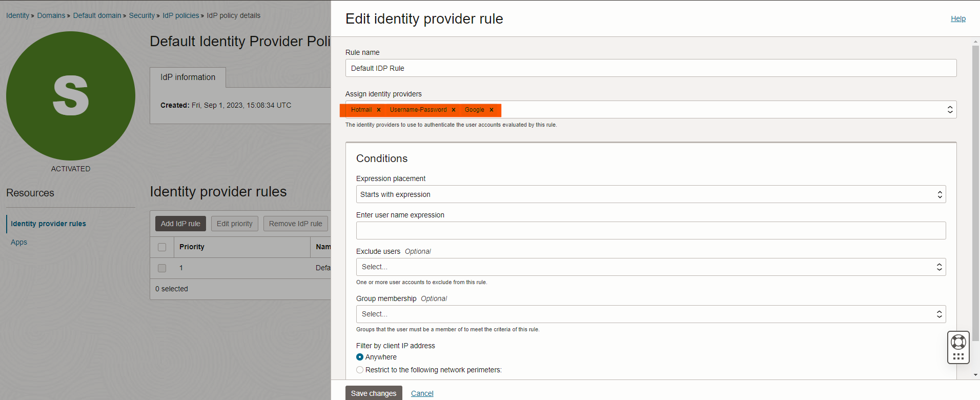Remove the Google identity provider tag
This screenshot has height=400, width=980.
pos(492,110)
